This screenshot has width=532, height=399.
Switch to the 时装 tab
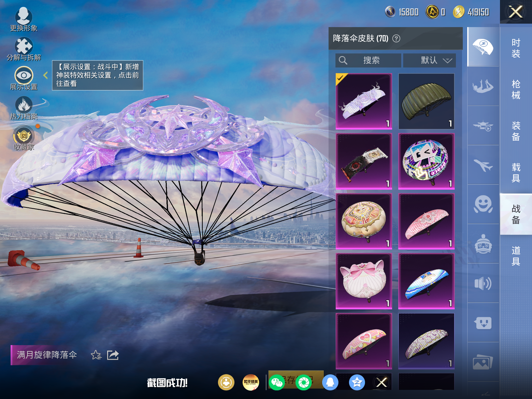516,48
